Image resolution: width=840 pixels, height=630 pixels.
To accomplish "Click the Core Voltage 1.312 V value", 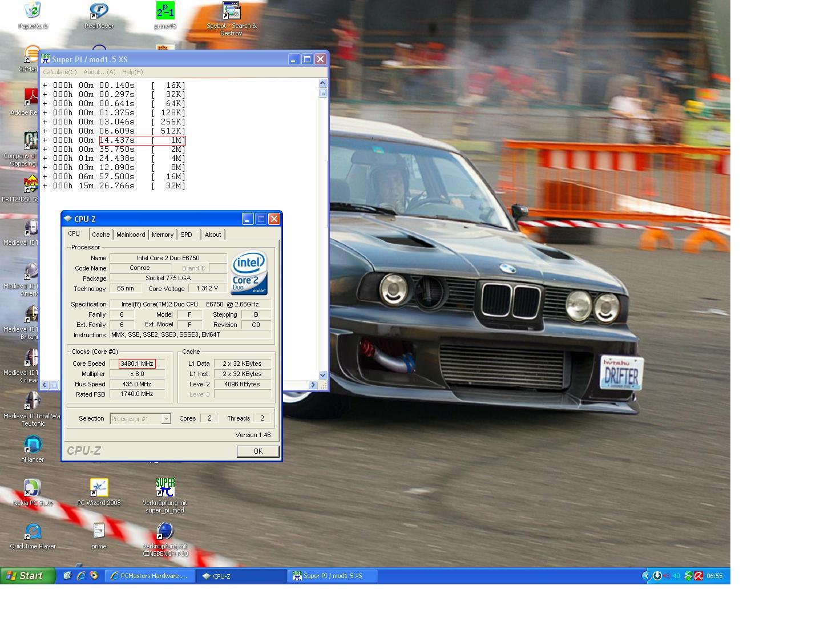I will tap(207, 289).
